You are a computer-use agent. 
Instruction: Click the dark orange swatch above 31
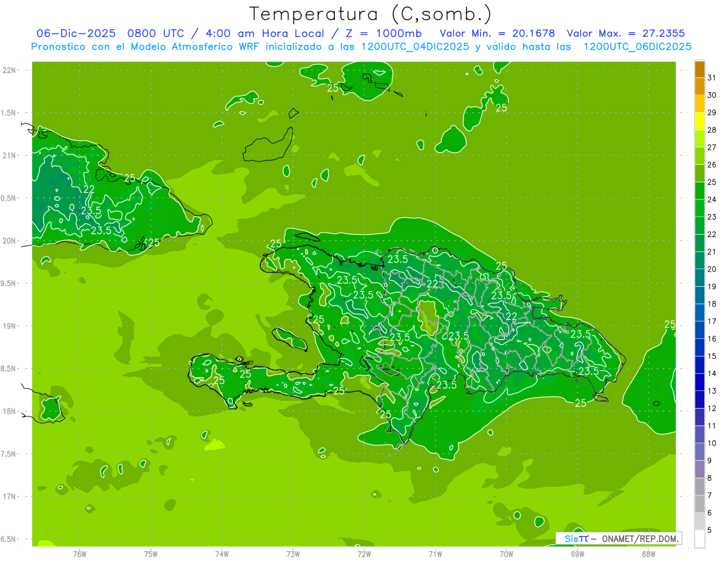[699, 69]
